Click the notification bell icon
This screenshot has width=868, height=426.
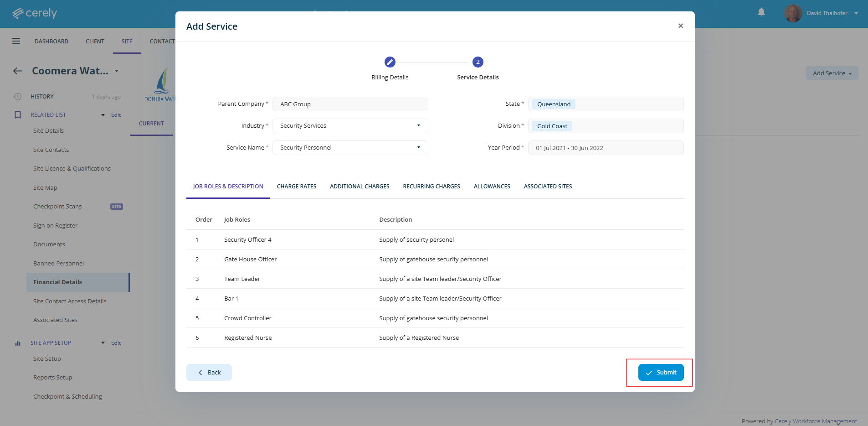761,12
